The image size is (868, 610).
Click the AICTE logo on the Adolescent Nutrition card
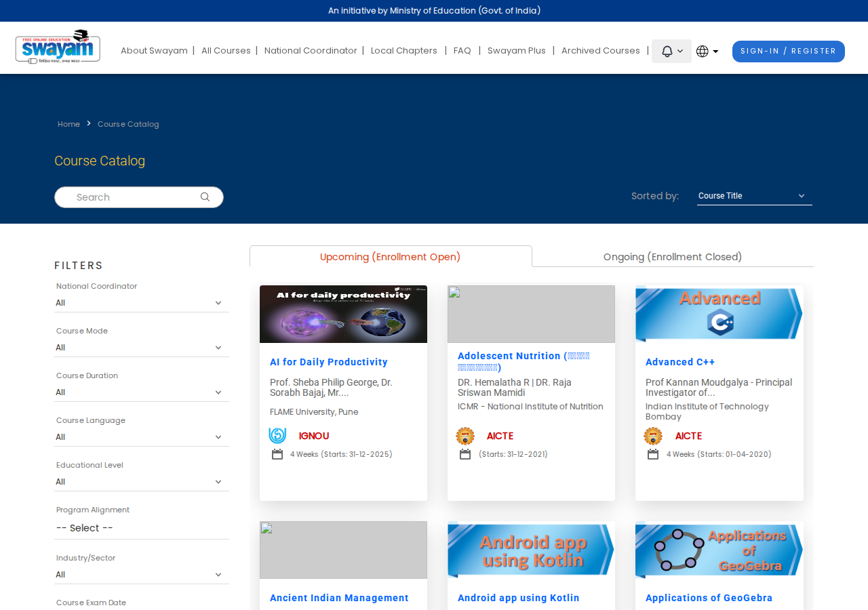point(465,436)
